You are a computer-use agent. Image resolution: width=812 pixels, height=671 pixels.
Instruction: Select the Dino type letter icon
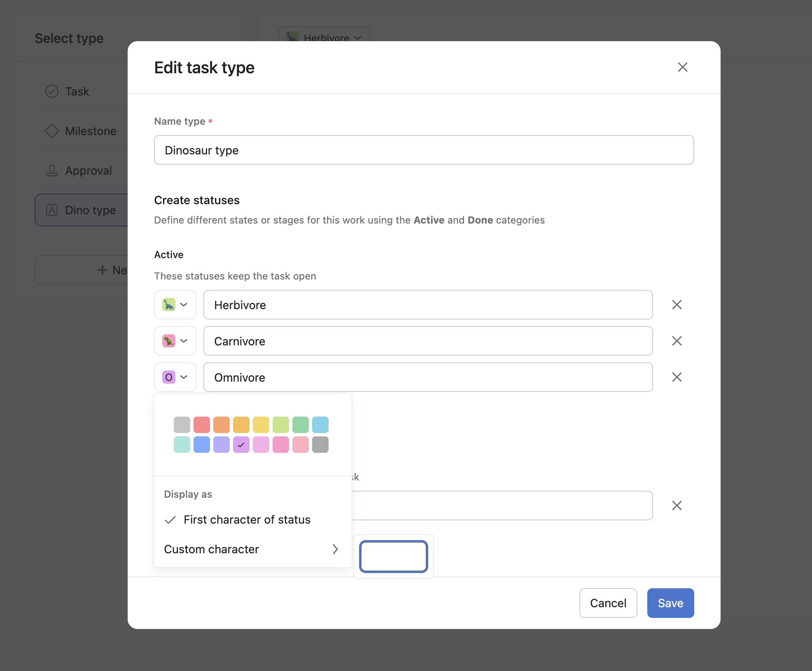52,210
